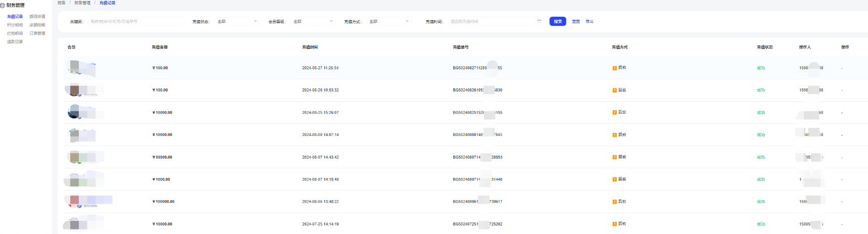The width and height of the screenshot is (868, 234).
Task: Select 余额明细 in the sidebar
Action: pyautogui.click(x=37, y=25)
